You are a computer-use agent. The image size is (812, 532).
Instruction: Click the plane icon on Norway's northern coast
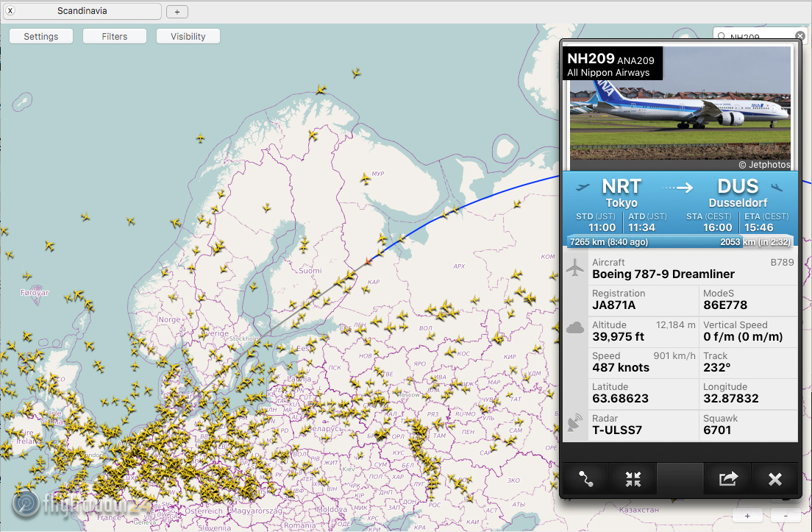pos(321,90)
